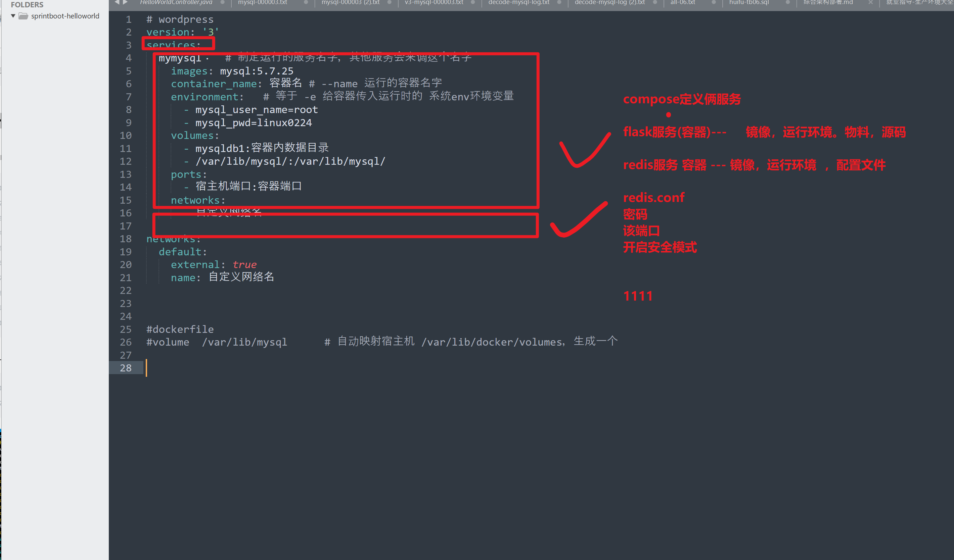
Task: Click unsaved dot on decode-mysql-log.txt tab
Action: tap(559, 2)
